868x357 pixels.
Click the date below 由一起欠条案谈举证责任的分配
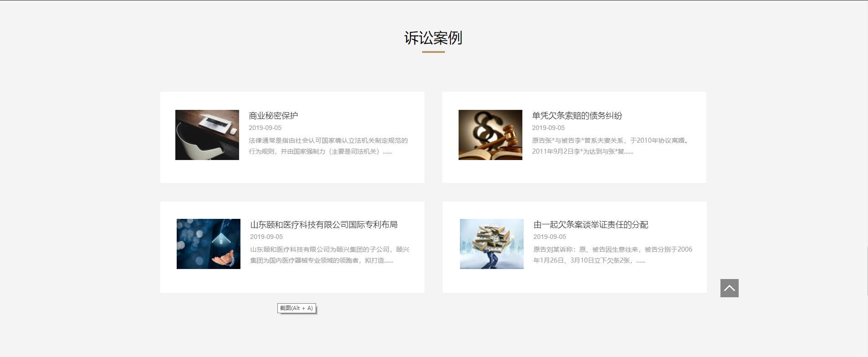point(550,237)
